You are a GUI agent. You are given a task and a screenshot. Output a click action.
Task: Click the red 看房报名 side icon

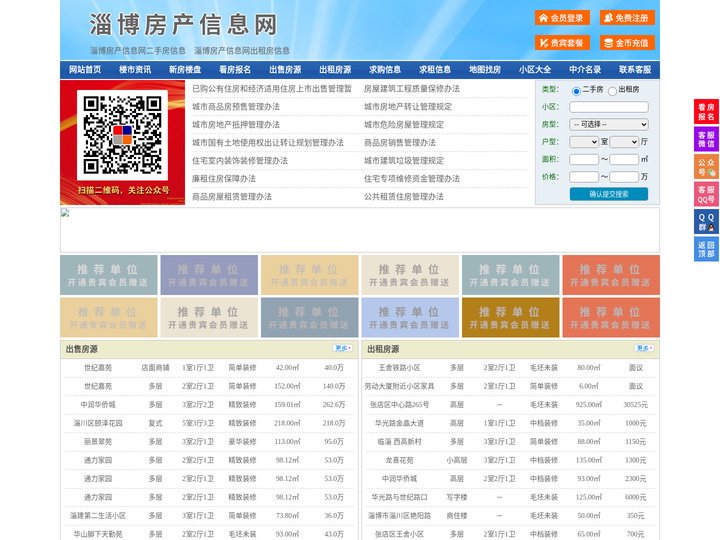706,112
